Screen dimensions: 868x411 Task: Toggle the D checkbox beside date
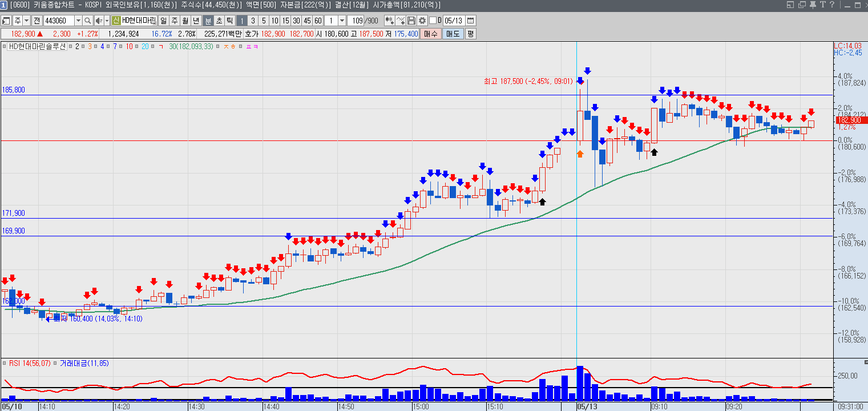click(x=433, y=21)
